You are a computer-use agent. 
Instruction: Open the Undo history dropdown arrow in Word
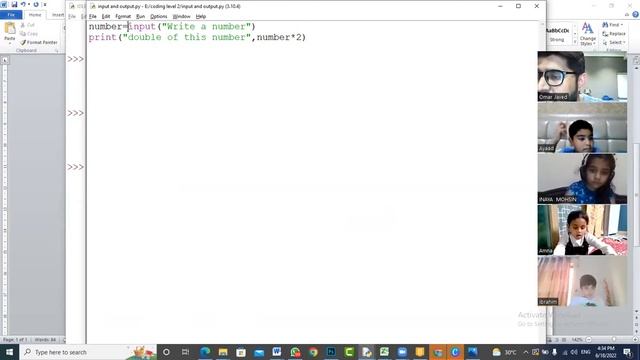29,4
